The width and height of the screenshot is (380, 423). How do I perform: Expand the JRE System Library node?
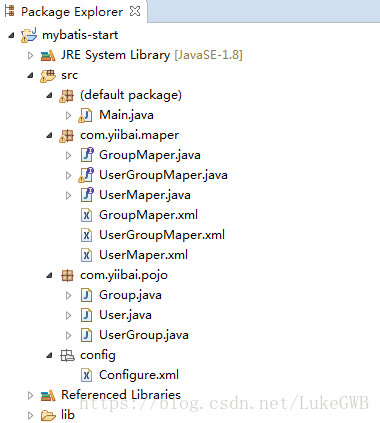(30, 55)
